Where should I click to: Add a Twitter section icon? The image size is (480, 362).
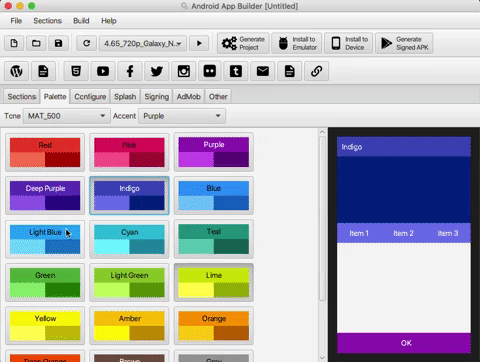coord(157,71)
